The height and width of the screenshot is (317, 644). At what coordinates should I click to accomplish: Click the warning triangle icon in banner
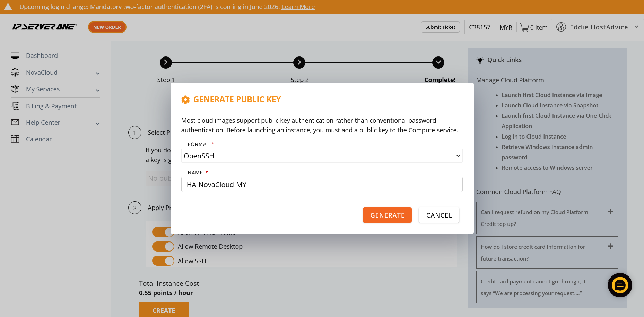[x=8, y=7]
